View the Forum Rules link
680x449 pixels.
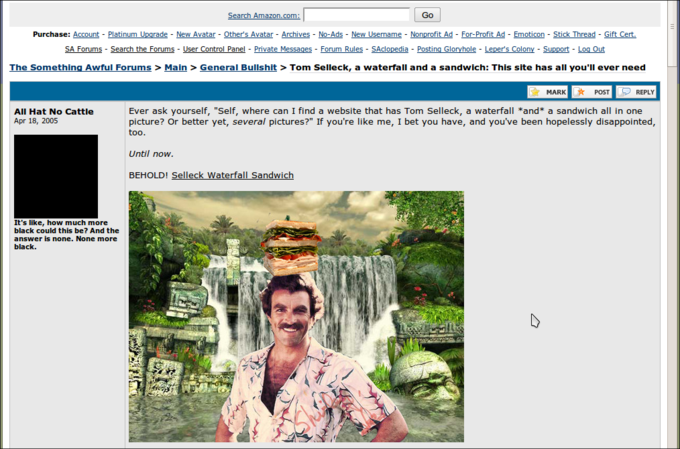click(x=341, y=49)
